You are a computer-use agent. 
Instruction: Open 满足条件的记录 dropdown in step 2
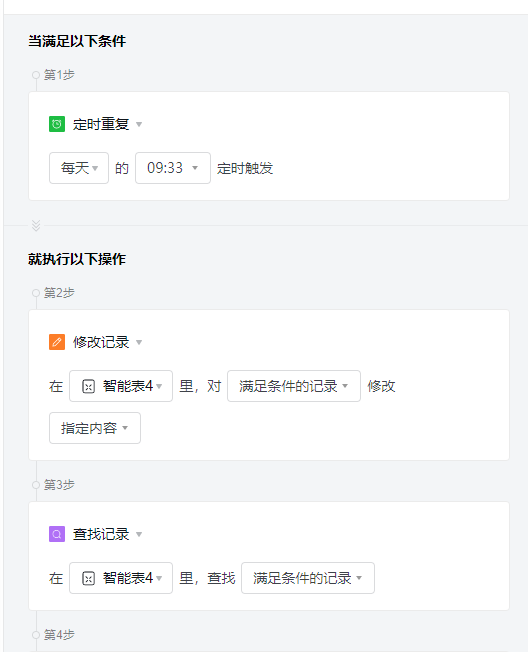[294, 386]
